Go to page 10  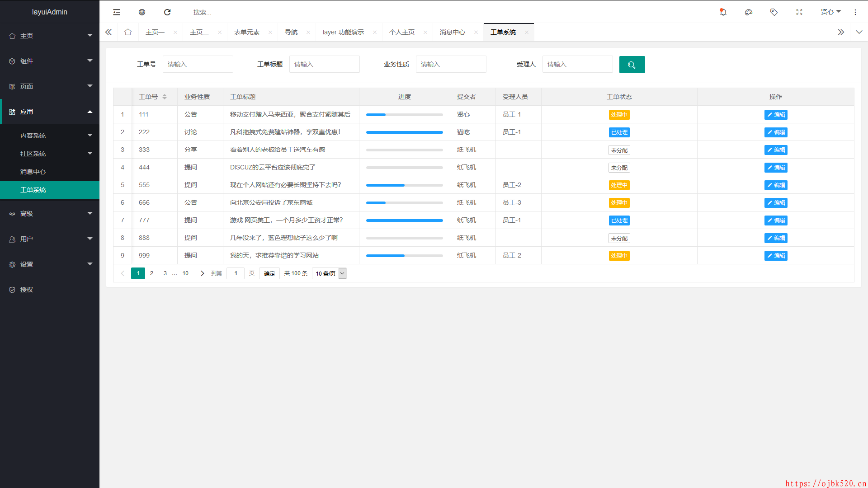click(x=185, y=273)
